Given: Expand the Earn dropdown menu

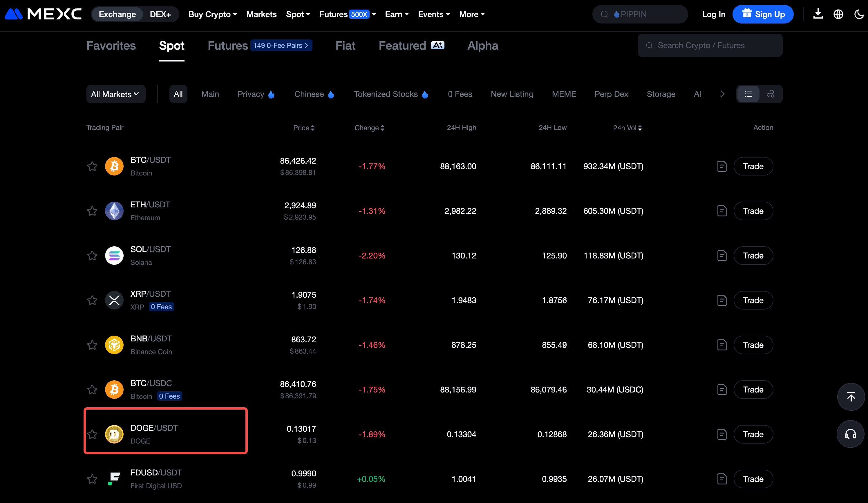Looking at the screenshot, I should 397,15.
